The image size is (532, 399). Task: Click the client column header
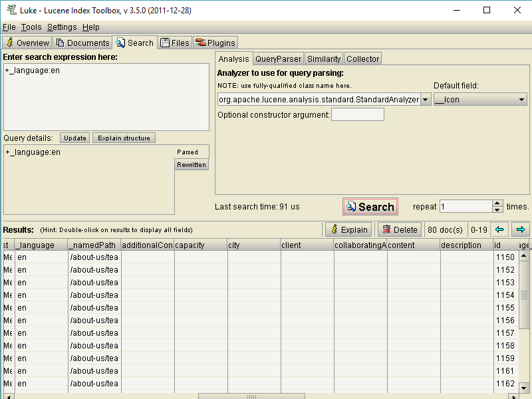point(307,245)
